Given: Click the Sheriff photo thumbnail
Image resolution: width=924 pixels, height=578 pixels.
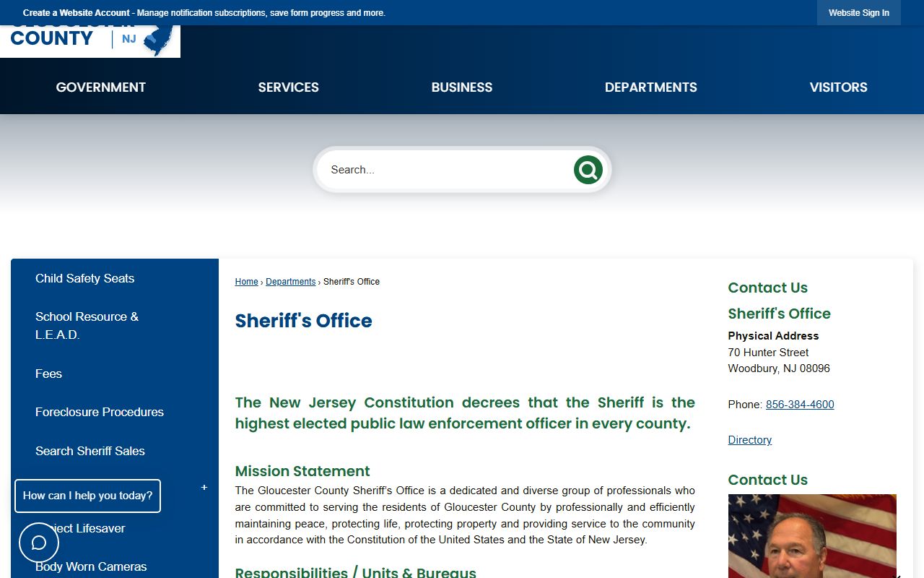Looking at the screenshot, I should click(812, 536).
